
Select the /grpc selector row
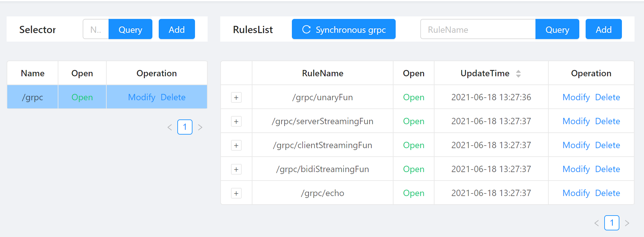click(x=32, y=97)
